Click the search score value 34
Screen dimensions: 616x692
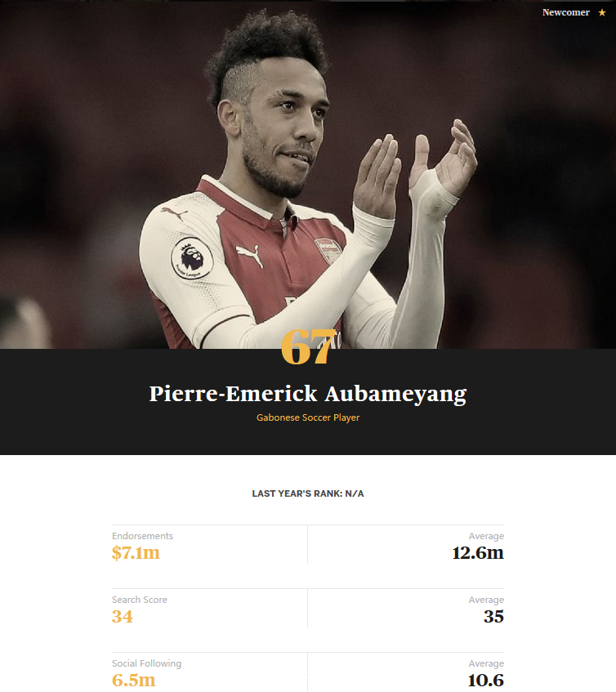(x=123, y=617)
